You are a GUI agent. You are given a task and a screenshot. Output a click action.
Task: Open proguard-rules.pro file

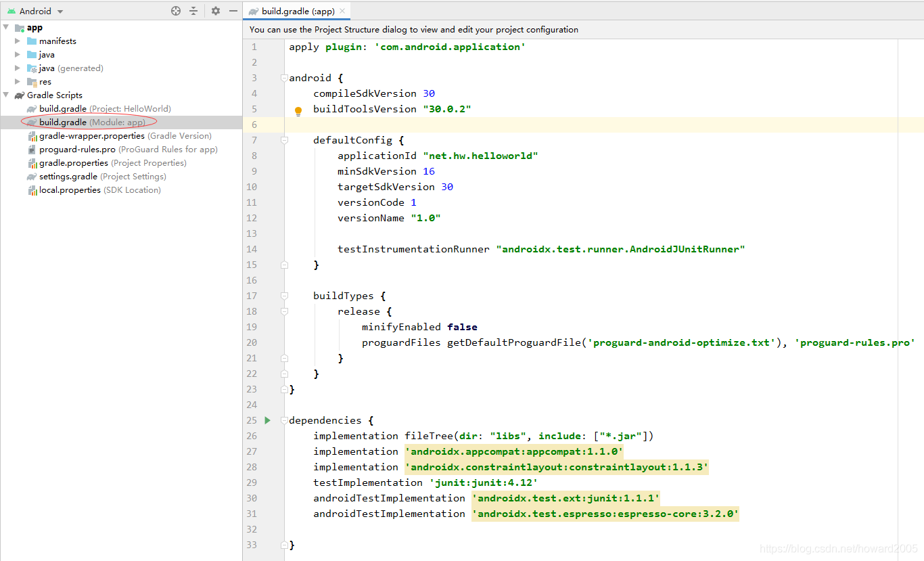[x=129, y=150]
